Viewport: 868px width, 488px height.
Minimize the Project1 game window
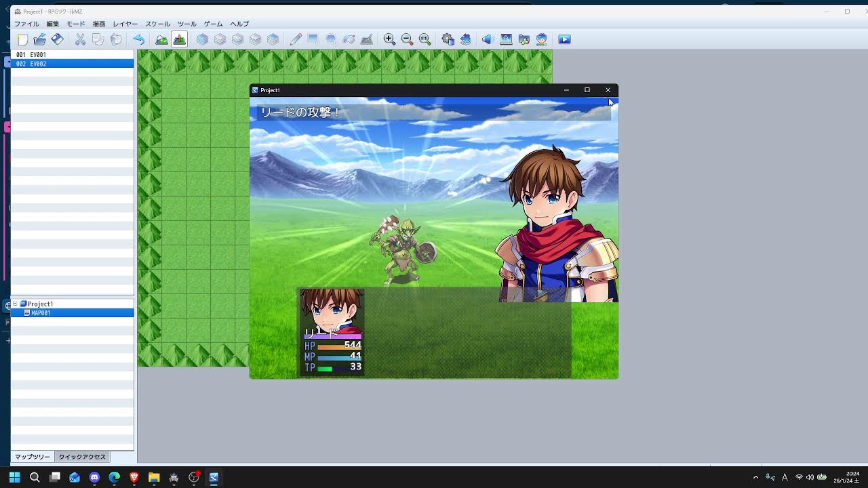click(x=566, y=90)
